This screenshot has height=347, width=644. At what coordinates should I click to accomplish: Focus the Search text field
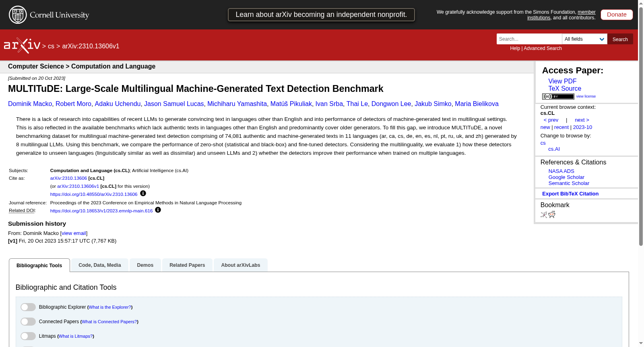(x=529, y=39)
